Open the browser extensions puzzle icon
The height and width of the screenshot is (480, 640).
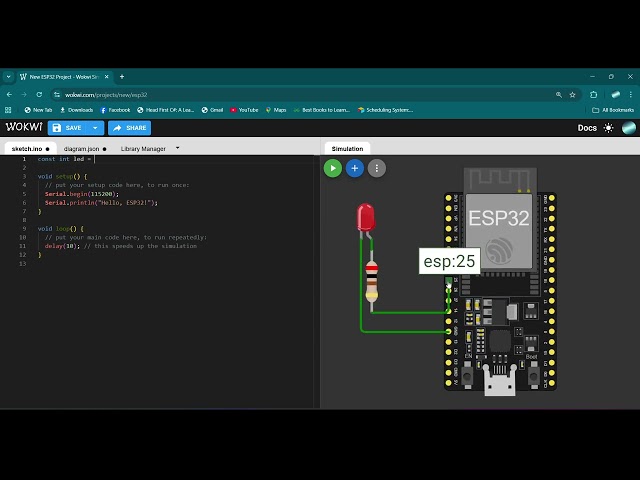point(593,95)
